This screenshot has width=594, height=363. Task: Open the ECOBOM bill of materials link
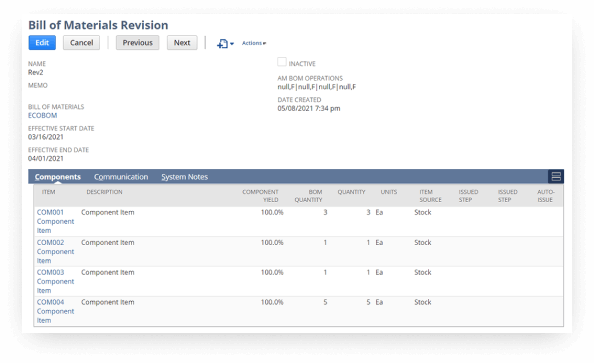point(42,116)
